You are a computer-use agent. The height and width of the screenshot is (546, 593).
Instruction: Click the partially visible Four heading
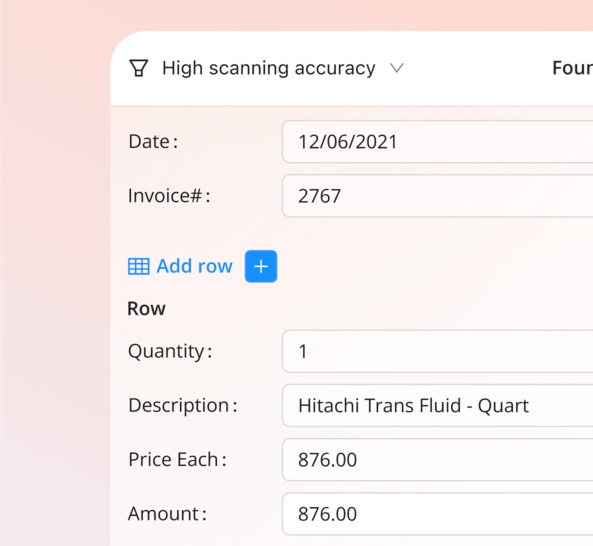[x=573, y=68]
